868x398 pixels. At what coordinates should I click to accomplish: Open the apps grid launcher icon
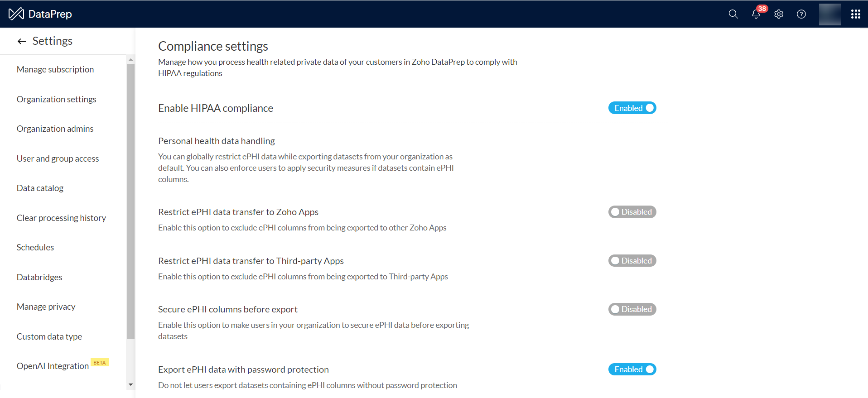[x=855, y=14]
